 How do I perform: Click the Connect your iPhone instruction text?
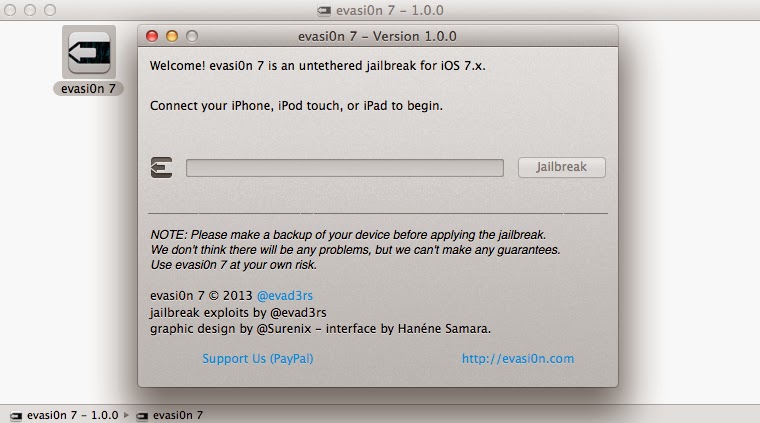(x=296, y=106)
